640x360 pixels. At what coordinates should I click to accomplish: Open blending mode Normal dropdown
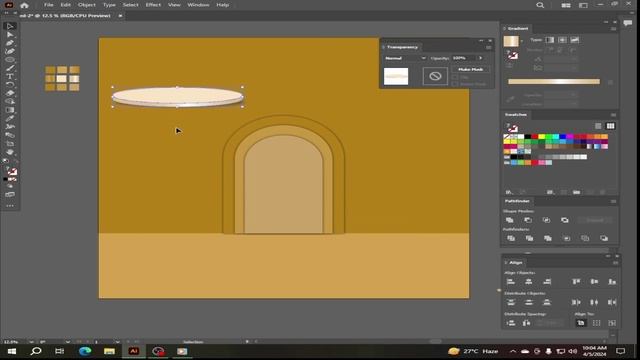(x=404, y=58)
